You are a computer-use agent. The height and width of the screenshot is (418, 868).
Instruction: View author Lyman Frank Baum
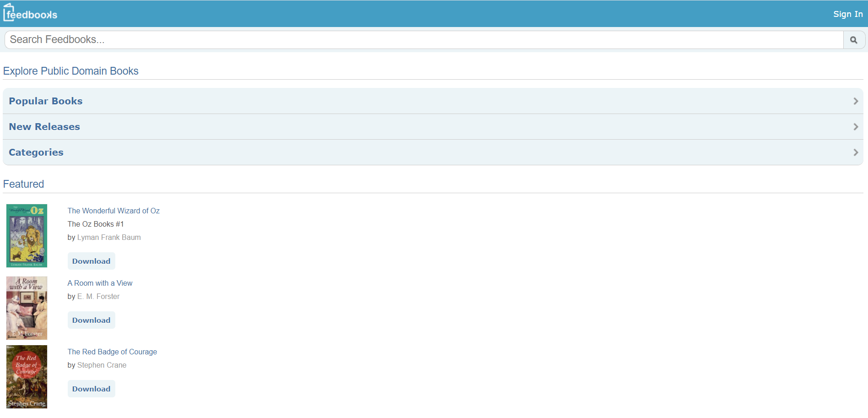coord(109,237)
